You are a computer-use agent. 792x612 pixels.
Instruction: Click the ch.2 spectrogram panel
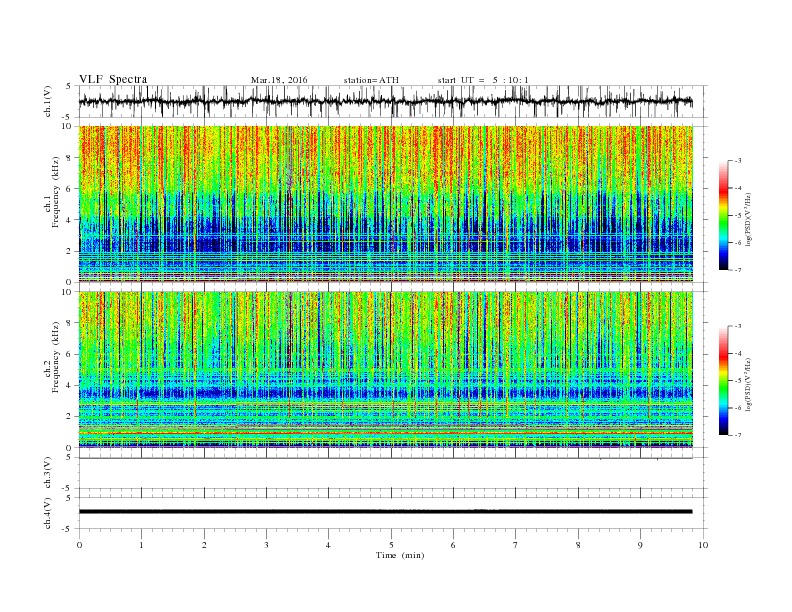(x=386, y=370)
